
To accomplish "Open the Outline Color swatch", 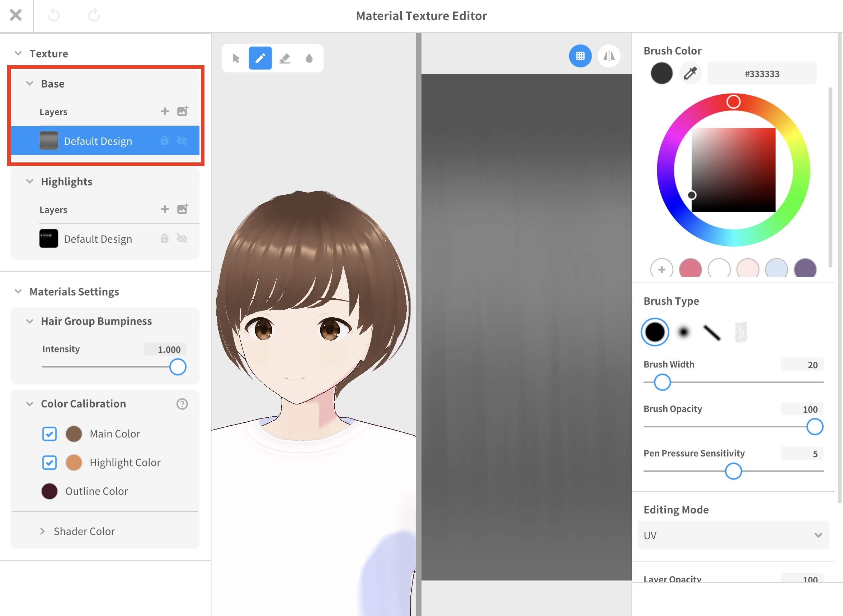I will [49, 492].
